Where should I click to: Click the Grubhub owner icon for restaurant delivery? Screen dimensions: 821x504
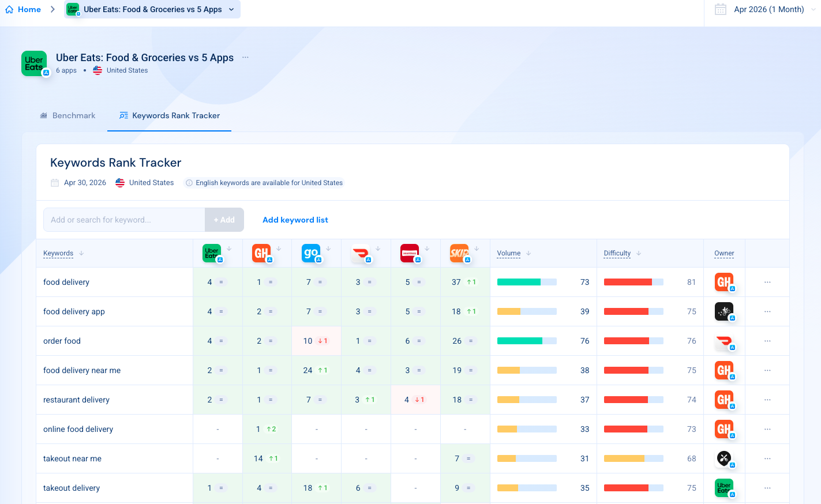[724, 400]
